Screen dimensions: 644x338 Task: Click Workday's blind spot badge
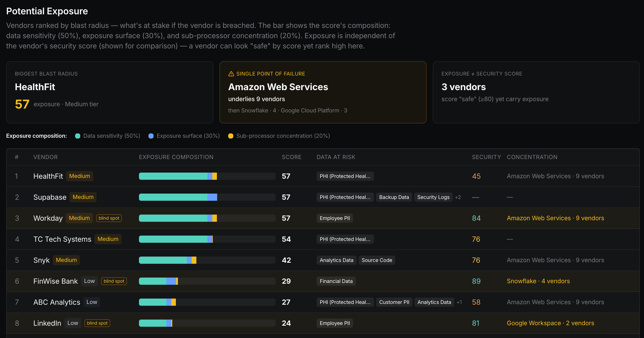pos(109,218)
